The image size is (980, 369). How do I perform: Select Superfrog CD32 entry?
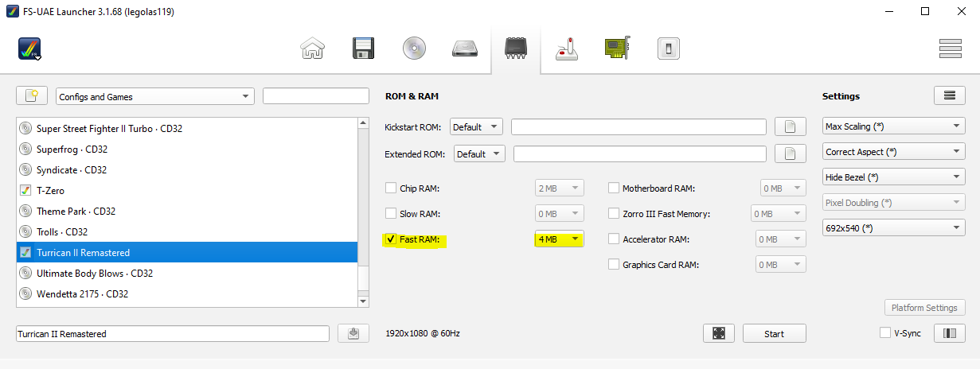pos(187,149)
